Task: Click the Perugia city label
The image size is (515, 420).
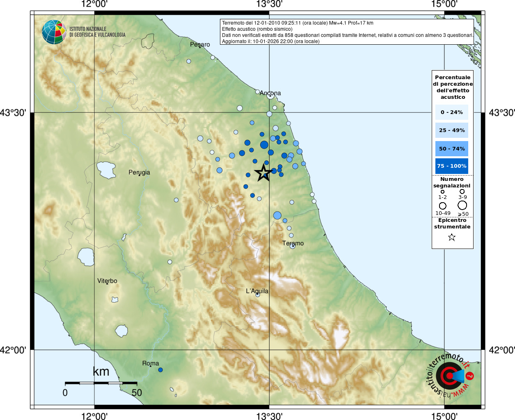Action: point(139,172)
